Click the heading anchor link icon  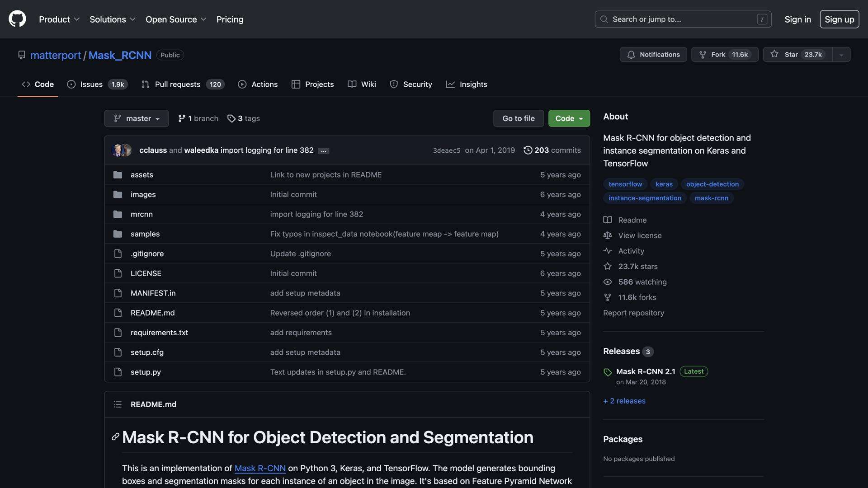point(115,437)
